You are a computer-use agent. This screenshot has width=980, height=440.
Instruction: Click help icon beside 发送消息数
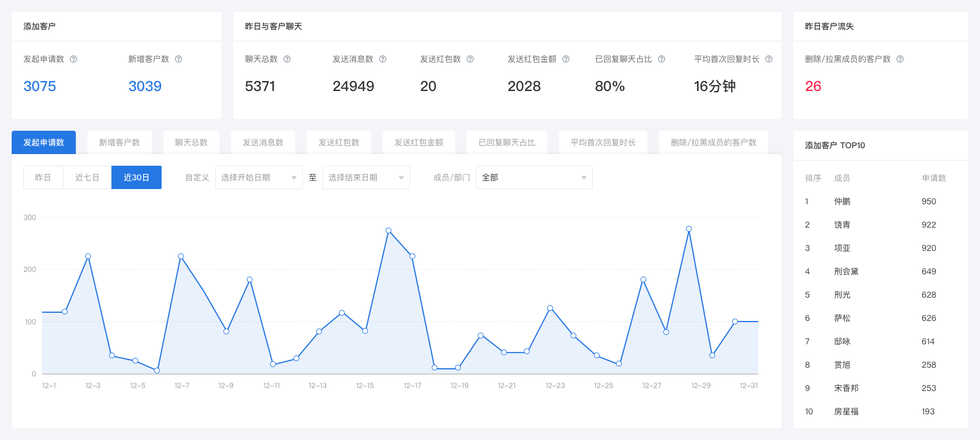coord(383,59)
